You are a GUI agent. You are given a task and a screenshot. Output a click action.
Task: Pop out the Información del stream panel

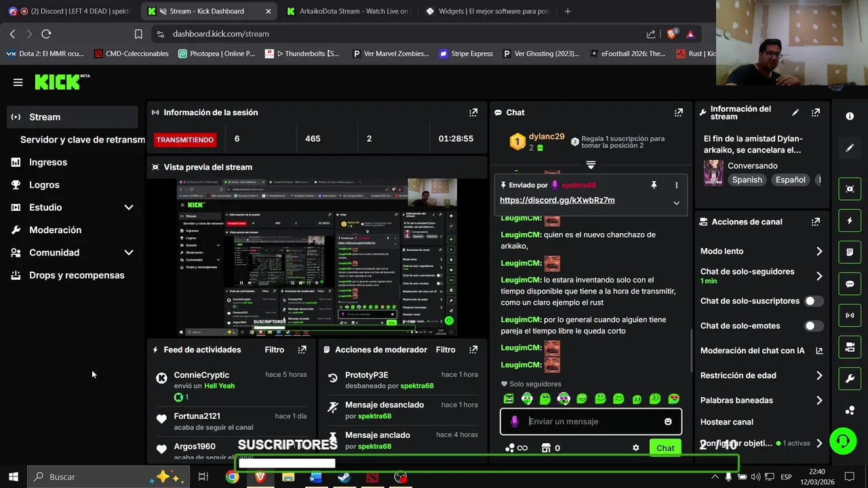[x=816, y=113]
